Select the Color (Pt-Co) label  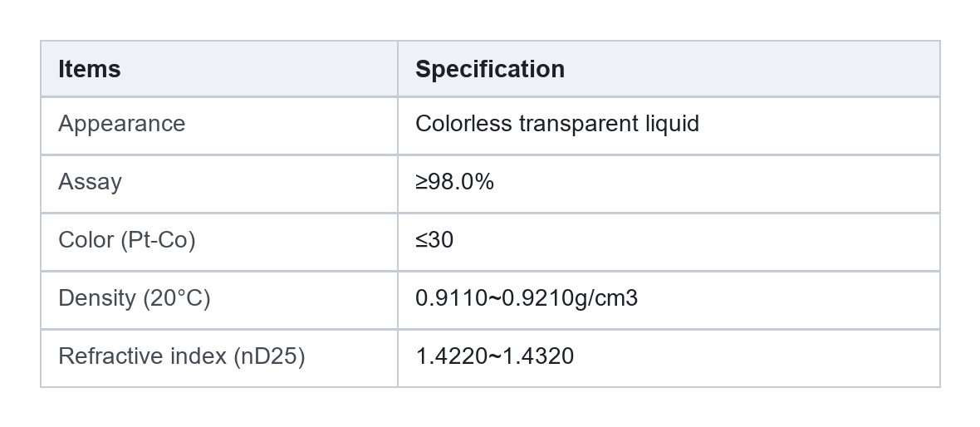pyautogui.click(x=127, y=240)
